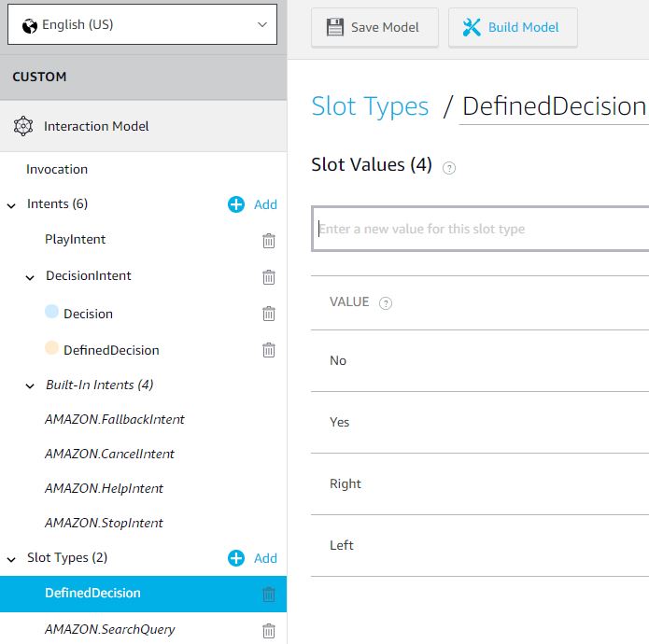This screenshot has width=649, height=644.
Task: Delete the highlighted DefinedDecision slot type
Action: pyautogui.click(x=269, y=595)
